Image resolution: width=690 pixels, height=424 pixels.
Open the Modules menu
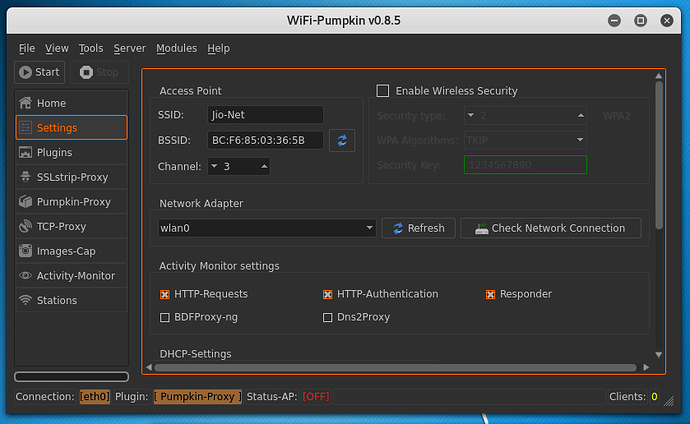pos(176,48)
